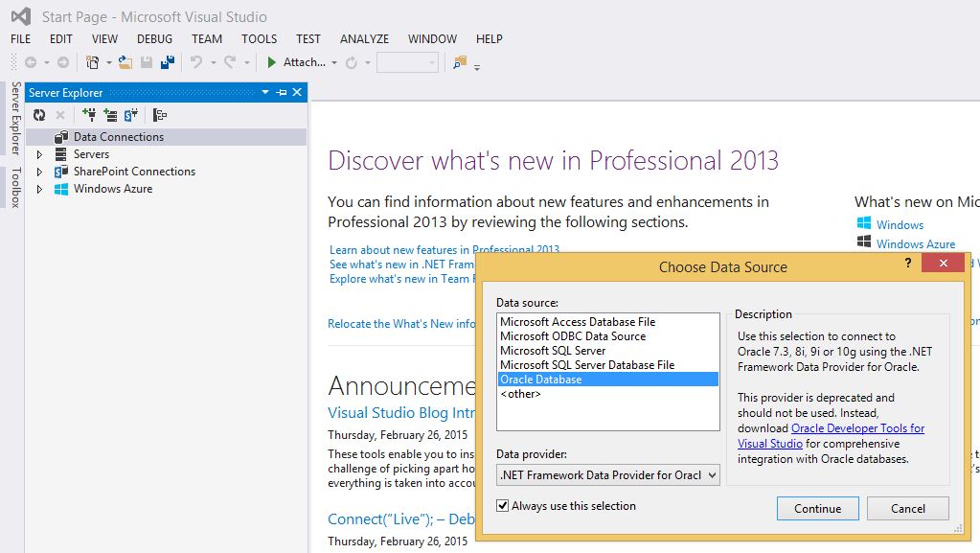The image size is (980, 553).
Task: Select Microsoft SQL Server Database File
Action: tap(607, 365)
